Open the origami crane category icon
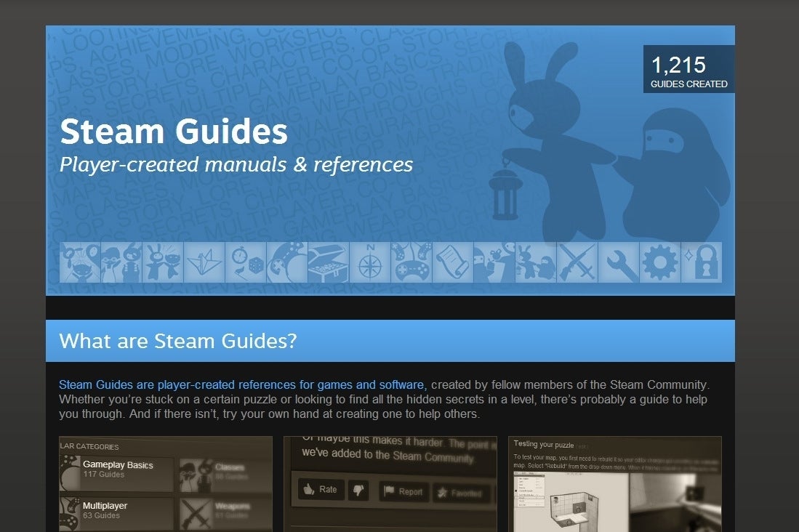The height and width of the screenshot is (532, 799). point(204,262)
